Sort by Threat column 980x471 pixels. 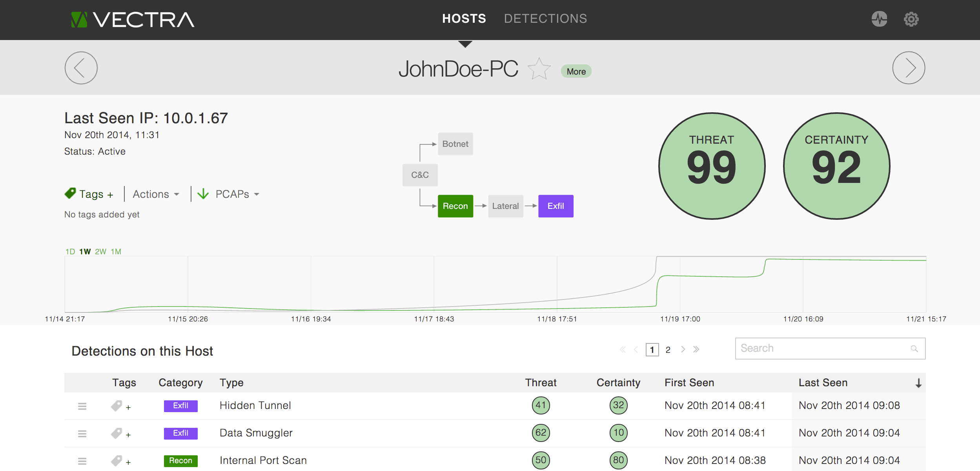click(x=541, y=383)
